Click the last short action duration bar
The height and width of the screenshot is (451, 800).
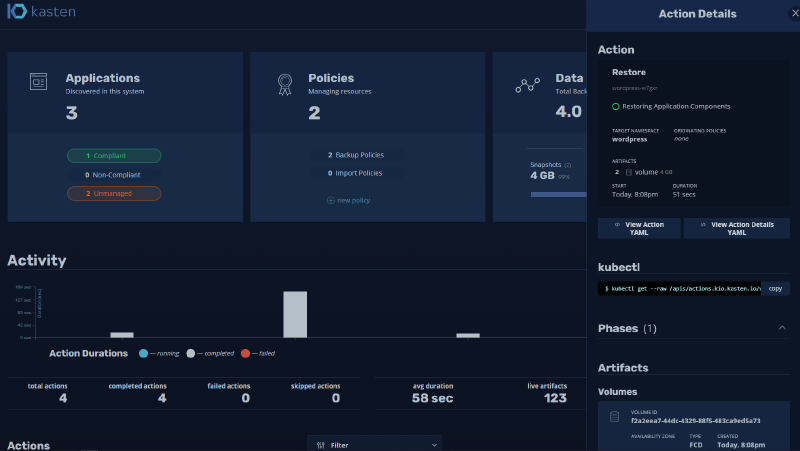tap(468, 335)
